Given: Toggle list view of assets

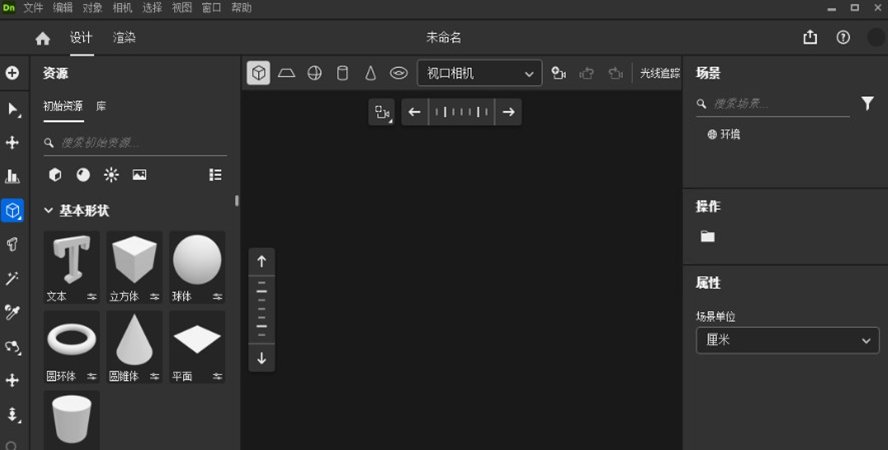Looking at the screenshot, I should (215, 175).
